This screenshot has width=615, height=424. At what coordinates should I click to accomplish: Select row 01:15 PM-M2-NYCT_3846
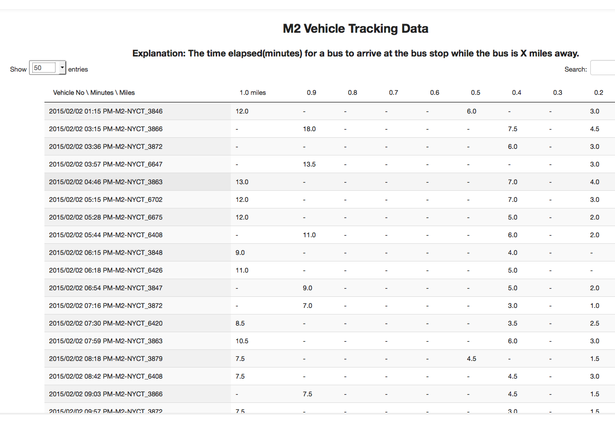pyautogui.click(x=329, y=111)
